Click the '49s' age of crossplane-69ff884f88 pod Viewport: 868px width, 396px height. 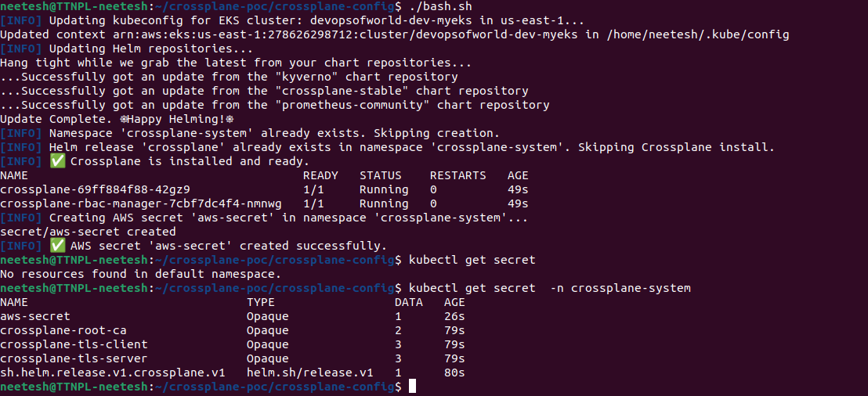(518, 189)
